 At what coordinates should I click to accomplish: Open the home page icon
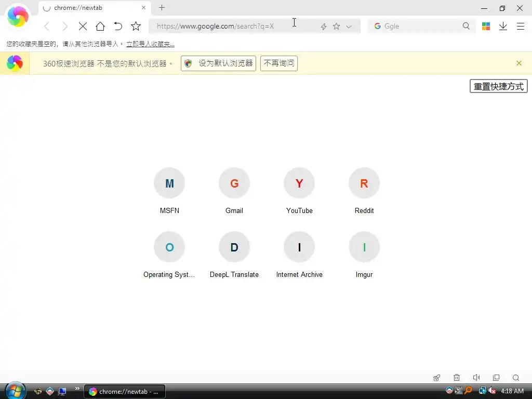coord(100,26)
